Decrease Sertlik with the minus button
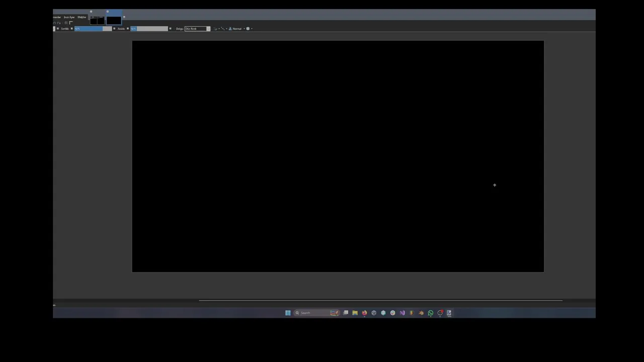644x362 pixels. (x=72, y=29)
